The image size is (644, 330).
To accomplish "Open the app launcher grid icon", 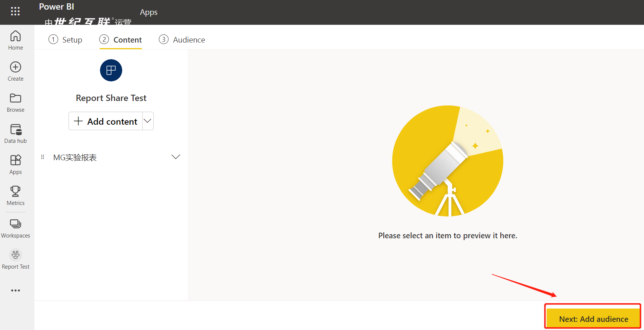I will click(x=15, y=11).
